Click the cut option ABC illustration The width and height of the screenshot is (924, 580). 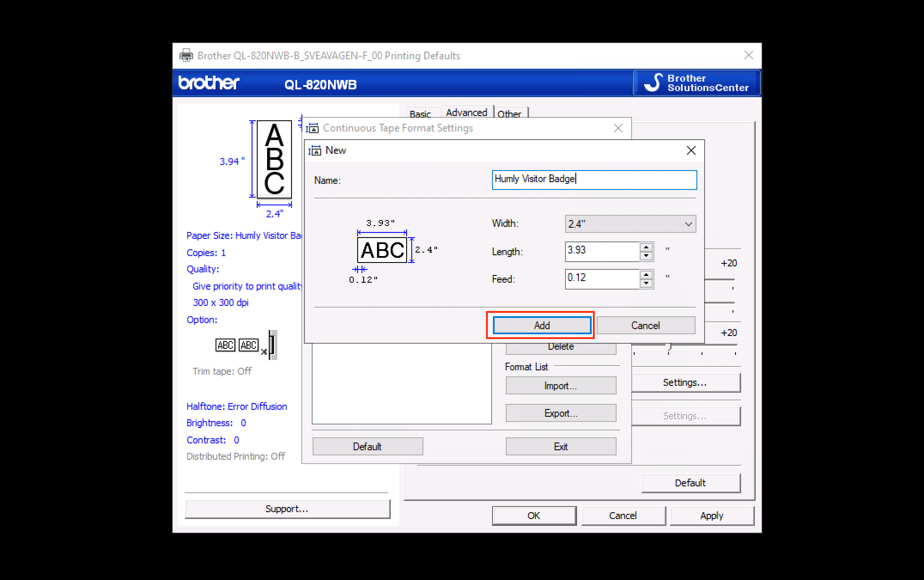pyautogui.click(x=246, y=345)
